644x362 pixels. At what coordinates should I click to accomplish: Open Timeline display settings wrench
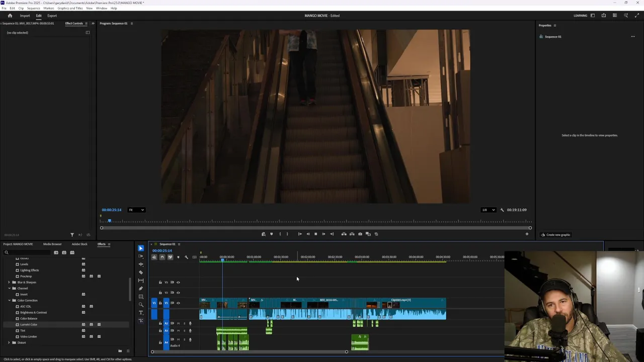tap(186, 257)
